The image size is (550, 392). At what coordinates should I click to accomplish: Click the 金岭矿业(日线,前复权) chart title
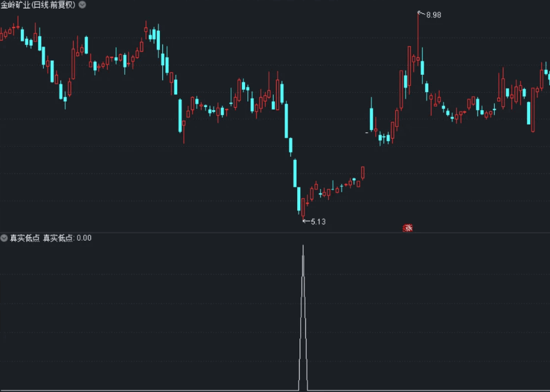coord(38,5)
